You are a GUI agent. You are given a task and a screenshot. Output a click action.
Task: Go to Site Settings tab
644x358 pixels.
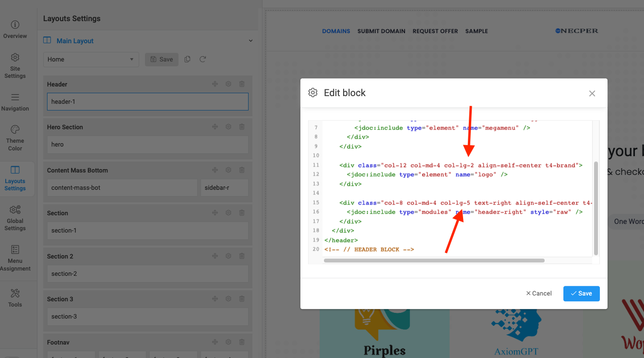point(15,65)
